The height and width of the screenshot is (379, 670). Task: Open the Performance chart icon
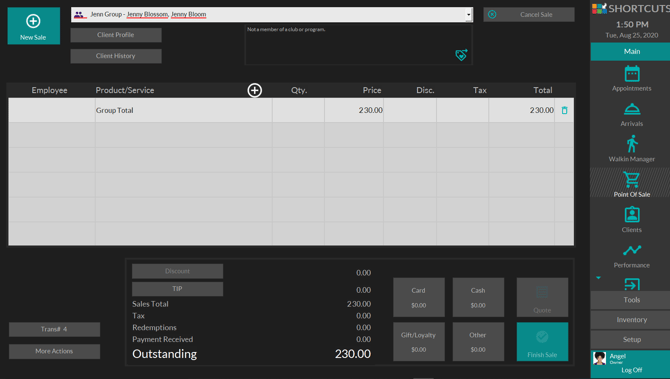[x=632, y=250]
